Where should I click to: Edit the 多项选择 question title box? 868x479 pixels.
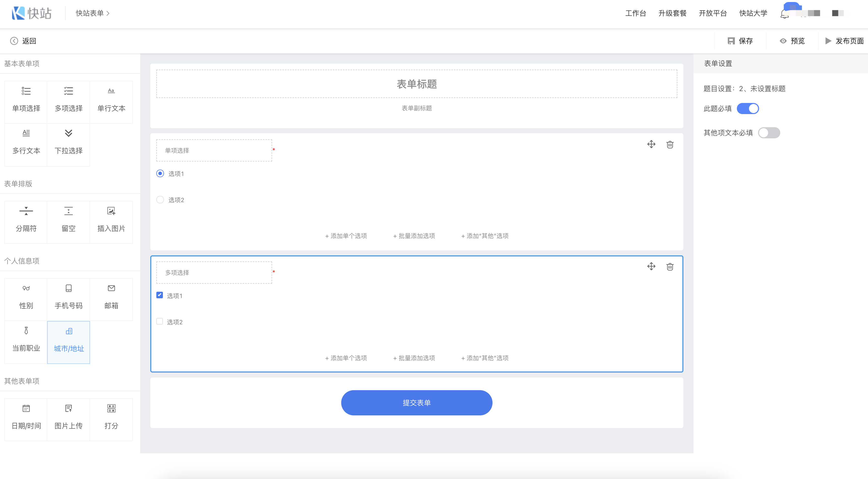pos(214,273)
